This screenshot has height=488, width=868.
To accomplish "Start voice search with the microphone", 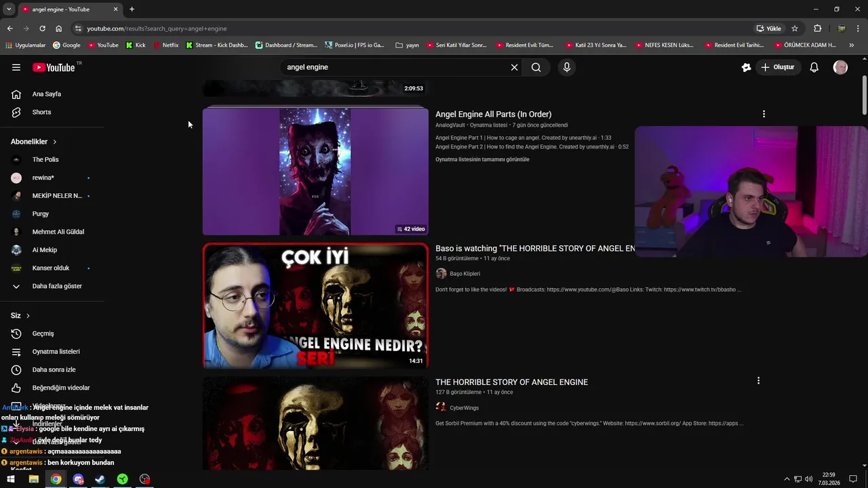I will click(567, 67).
